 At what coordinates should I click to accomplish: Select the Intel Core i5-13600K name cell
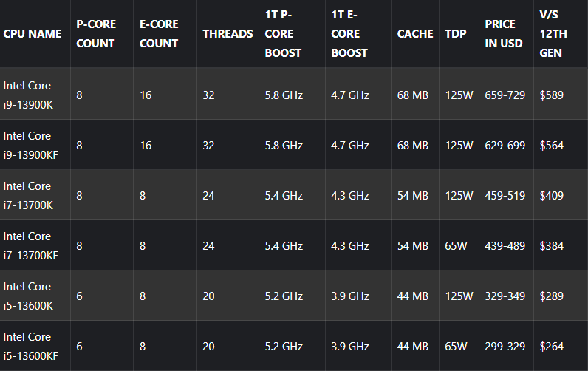pos(29,296)
